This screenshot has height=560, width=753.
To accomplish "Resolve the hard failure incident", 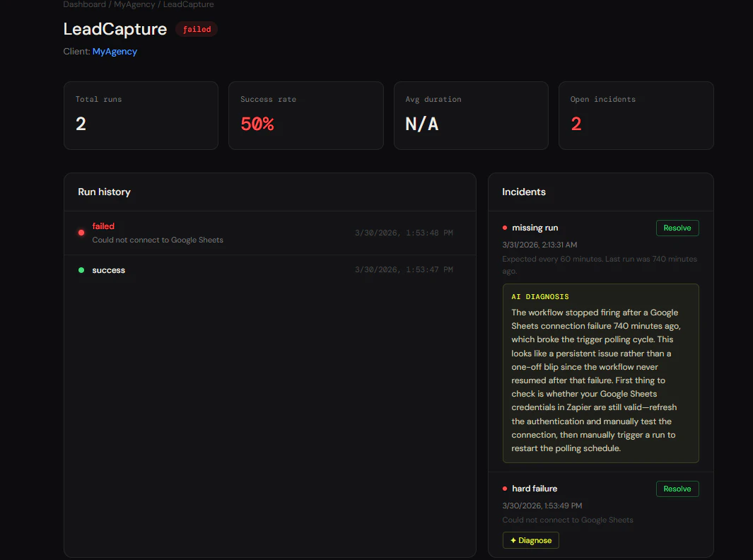I will (x=677, y=489).
